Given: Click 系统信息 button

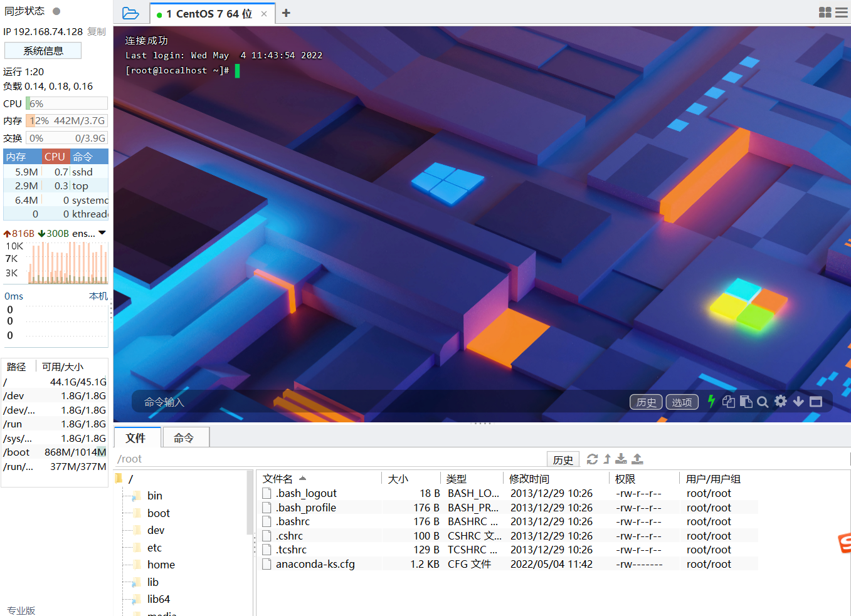Looking at the screenshot, I should tap(43, 51).
